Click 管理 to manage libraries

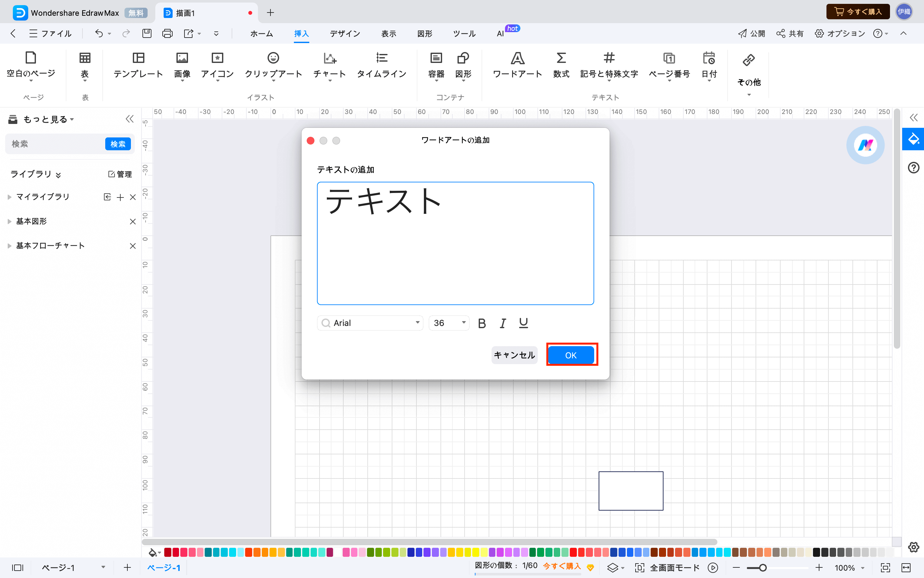click(x=120, y=174)
